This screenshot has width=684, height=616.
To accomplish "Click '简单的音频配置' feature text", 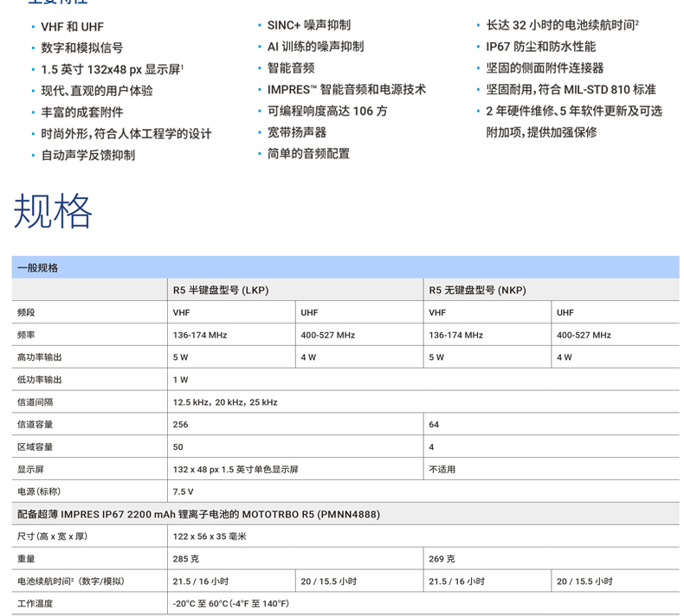I will tap(308, 154).
